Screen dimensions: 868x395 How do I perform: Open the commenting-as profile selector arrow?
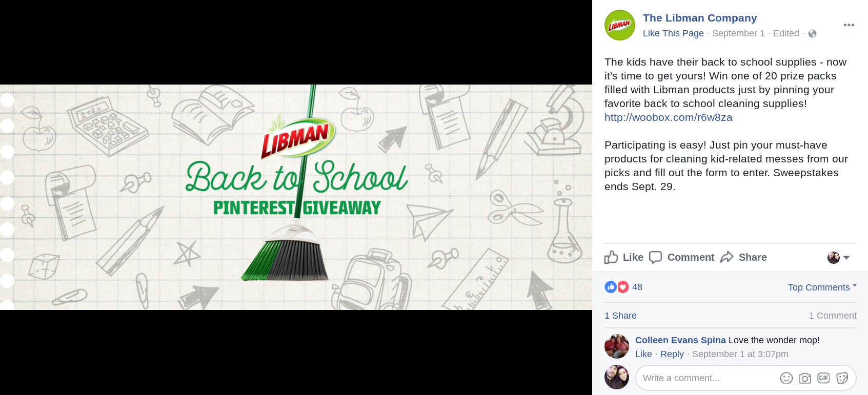[846, 258]
